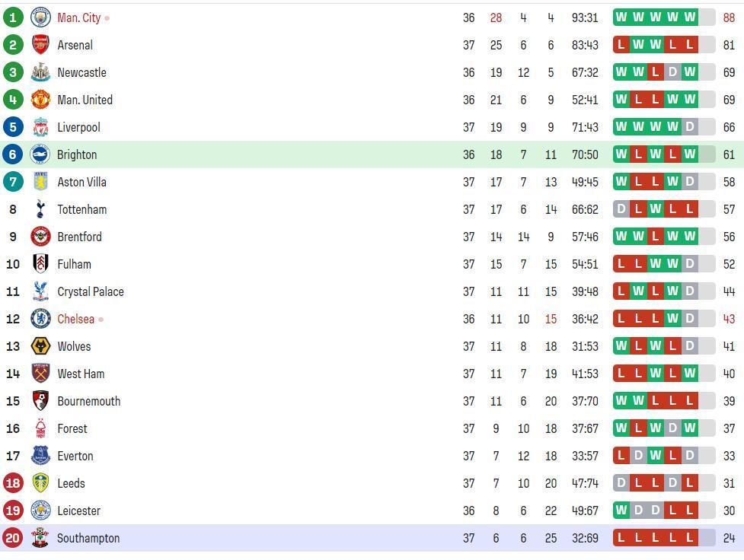Click the rank 20 position badge
744x560 pixels.
(x=13, y=538)
